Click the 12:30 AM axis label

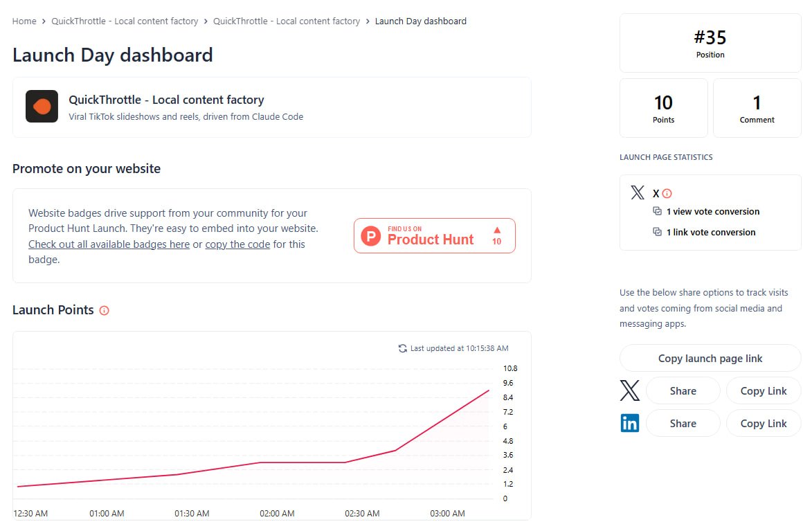30,514
